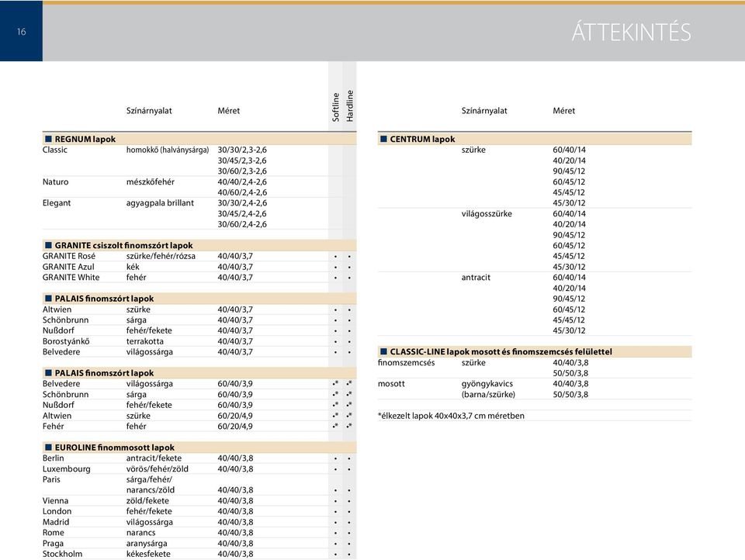
Task: Click Belvedere in the 40/40/3,7 group
Action: pyautogui.click(x=61, y=352)
